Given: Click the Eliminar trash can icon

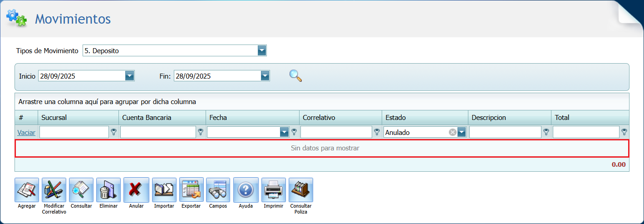Looking at the screenshot, I should click(x=108, y=190).
